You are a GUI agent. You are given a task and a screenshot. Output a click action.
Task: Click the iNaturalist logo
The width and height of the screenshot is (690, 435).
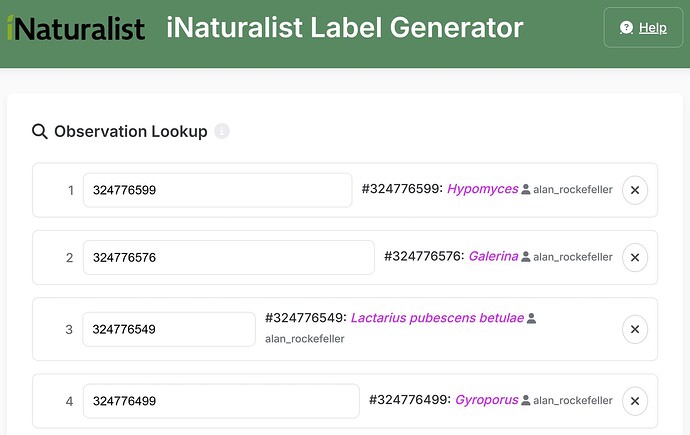75,28
